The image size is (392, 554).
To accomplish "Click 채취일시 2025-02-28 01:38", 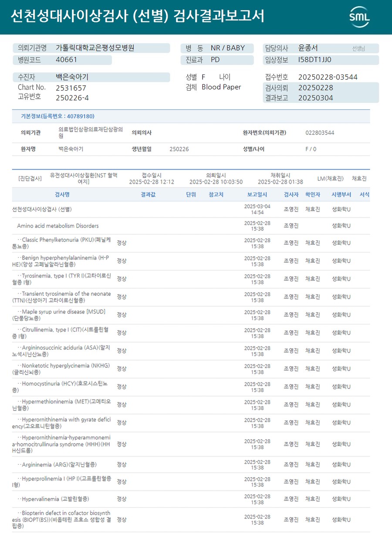I will click(x=280, y=182).
